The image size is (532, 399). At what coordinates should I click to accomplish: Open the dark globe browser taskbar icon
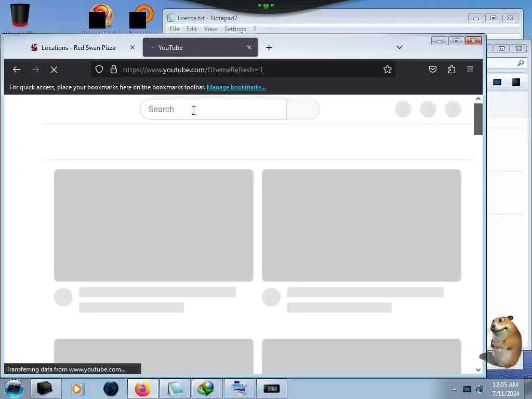(x=111, y=389)
